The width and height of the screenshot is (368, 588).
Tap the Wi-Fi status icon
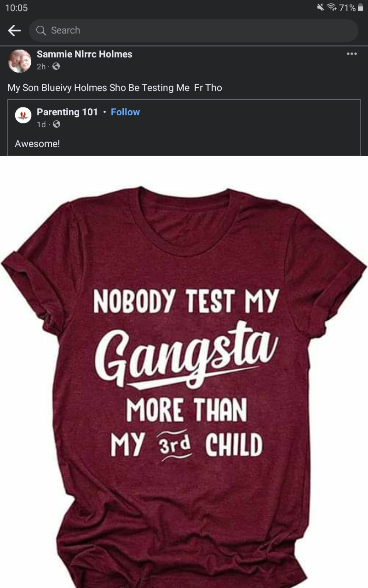[x=332, y=7]
